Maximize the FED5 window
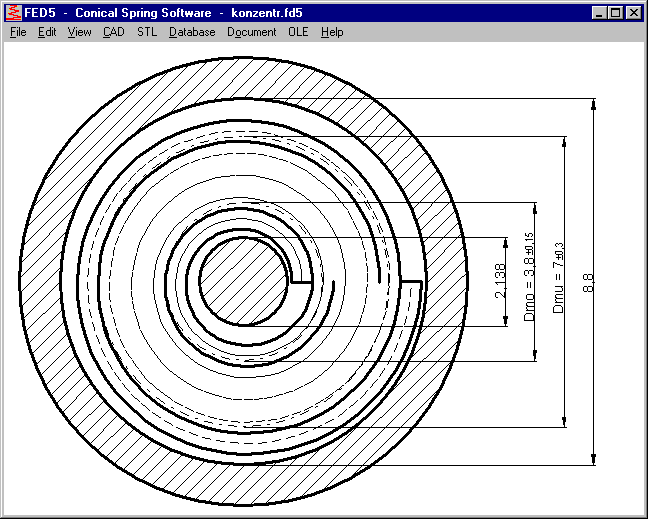 pos(614,13)
